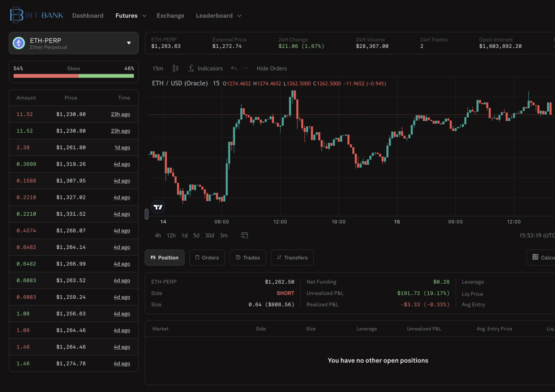Open the 23h ago trade link
Screen dimensions: 555x392
[120, 114]
